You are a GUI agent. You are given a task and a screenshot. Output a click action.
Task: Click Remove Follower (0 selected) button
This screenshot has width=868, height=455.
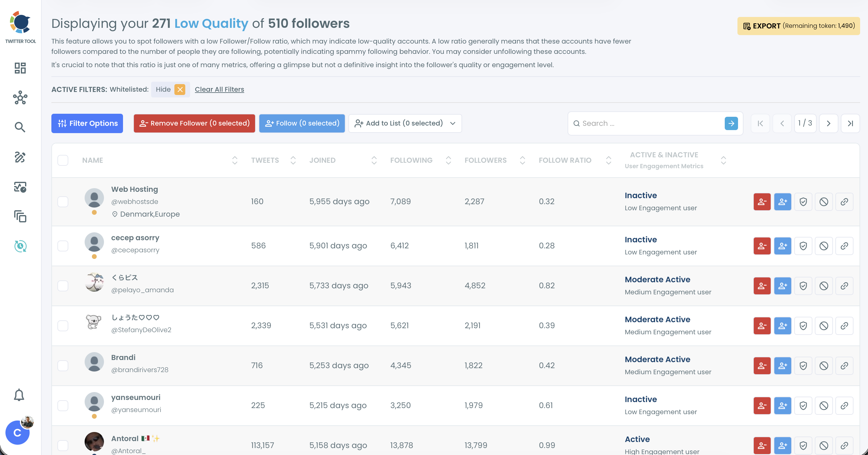pyautogui.click(x=194, y=123)
